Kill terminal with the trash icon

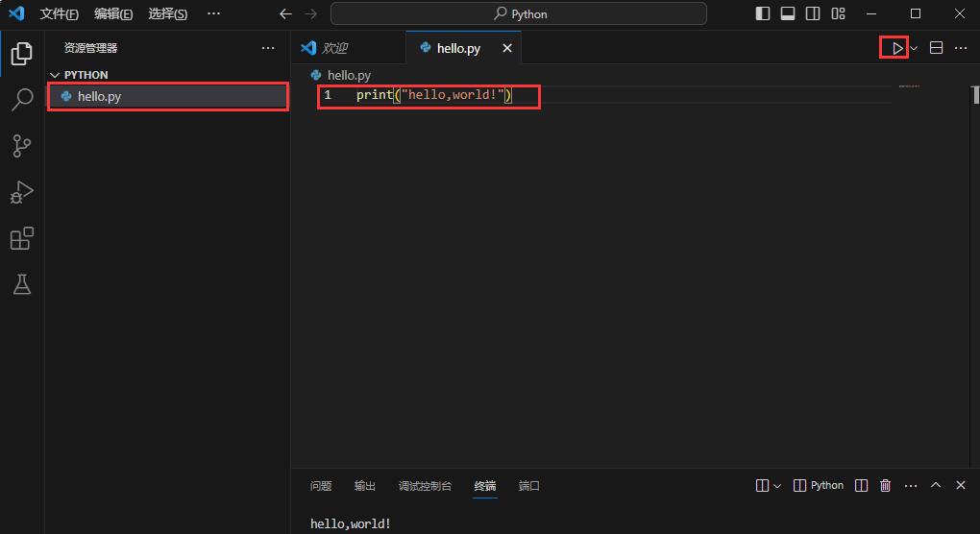(886, 486)
